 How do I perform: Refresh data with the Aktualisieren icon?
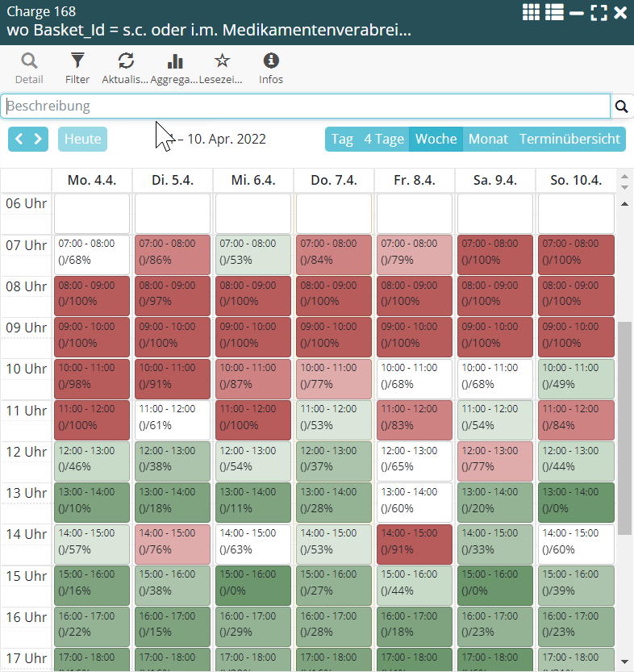click(126, 62)
